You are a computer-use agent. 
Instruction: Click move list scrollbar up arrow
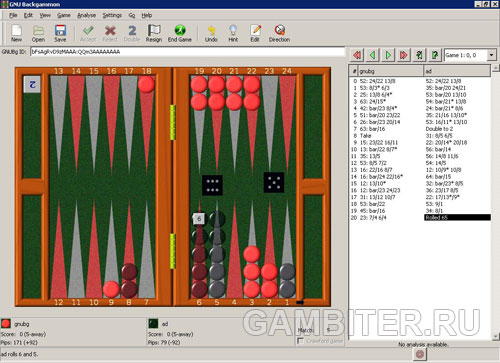496,68
